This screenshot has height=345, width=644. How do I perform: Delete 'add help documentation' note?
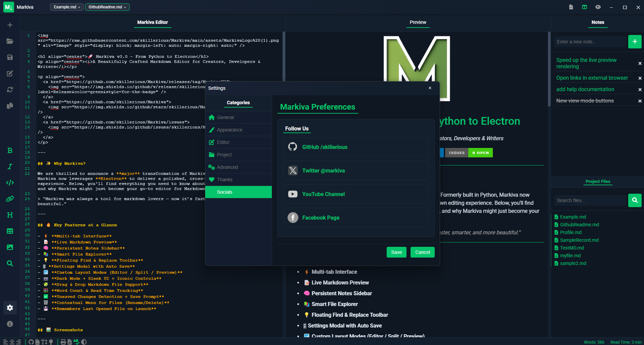coord(640,89)
